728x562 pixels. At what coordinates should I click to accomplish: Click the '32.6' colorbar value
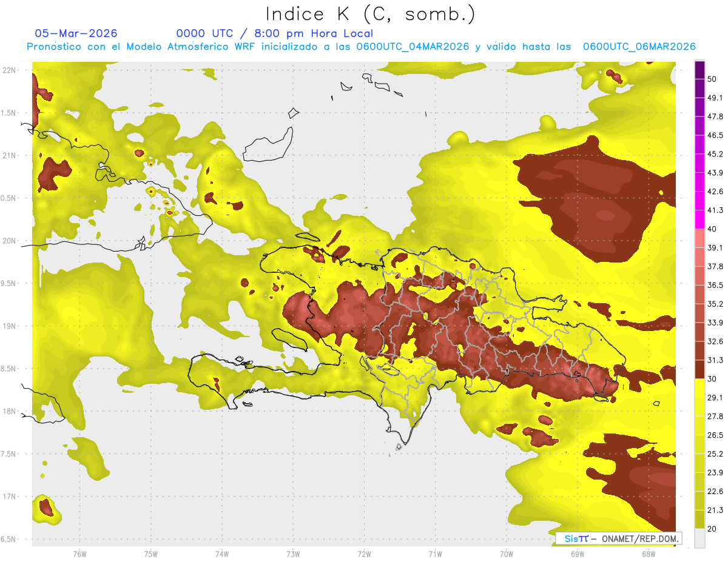tap(715, 341)
